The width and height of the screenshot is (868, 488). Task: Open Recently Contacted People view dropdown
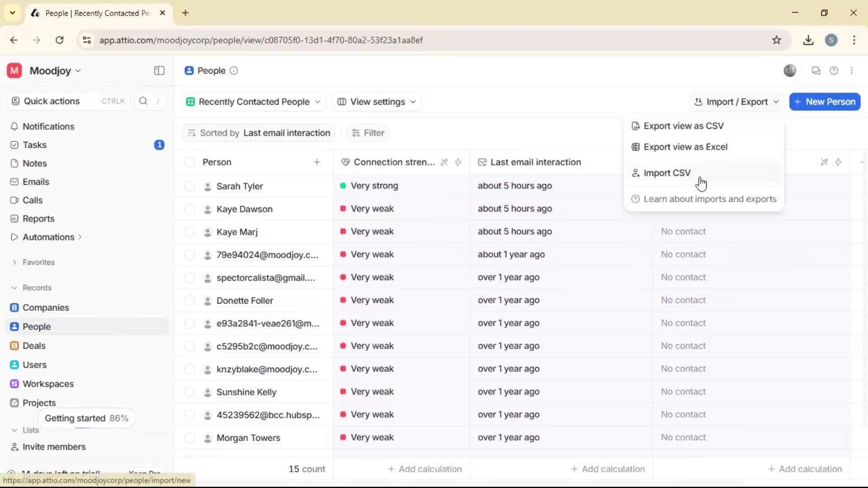254,102
